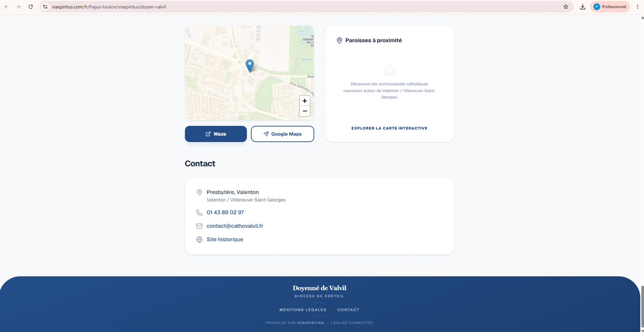Click the browser back arrow
Image resolution: width=644 pixels, height=332 pixels.
tap(6, 7)
